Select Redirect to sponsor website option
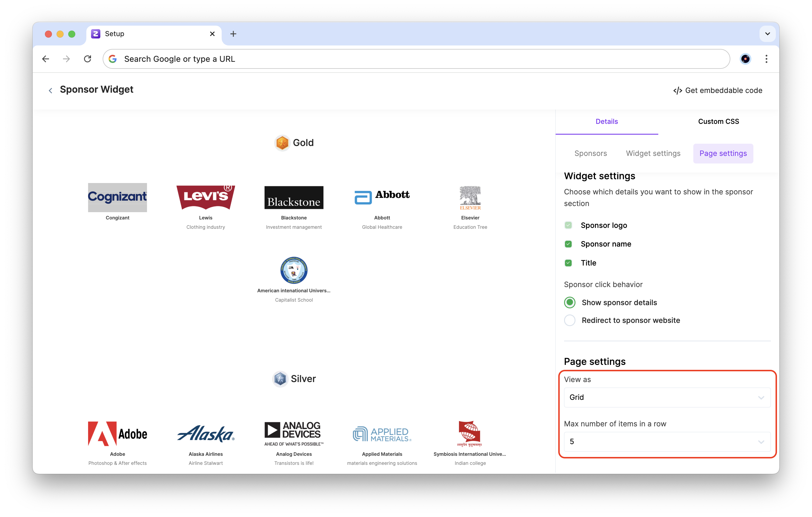 click(570, 320)
